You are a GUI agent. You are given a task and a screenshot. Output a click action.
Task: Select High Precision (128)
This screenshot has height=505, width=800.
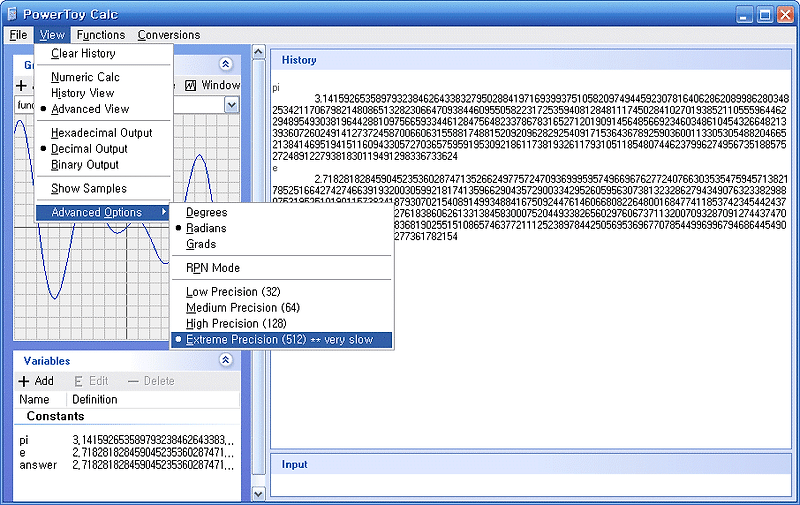(x=282, y=323)
